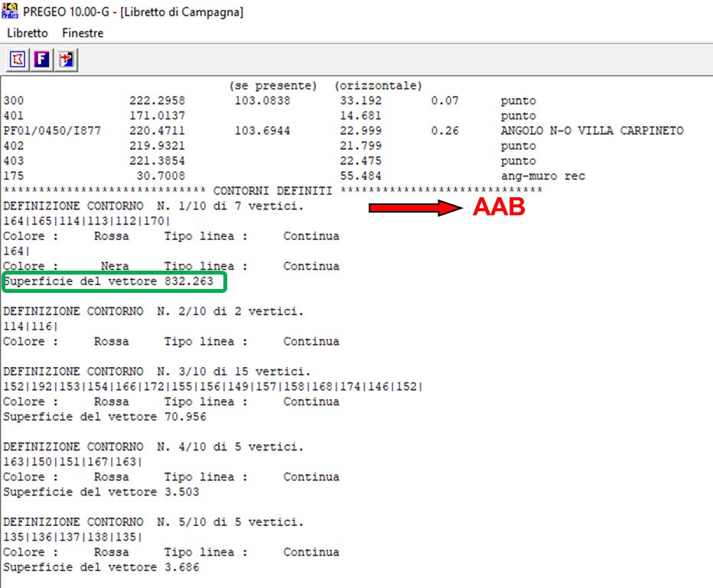Click the ANGOLO N-O VILLA CARPINETO description
Viewport: 713px width, 588px height.
coord(591,131)
